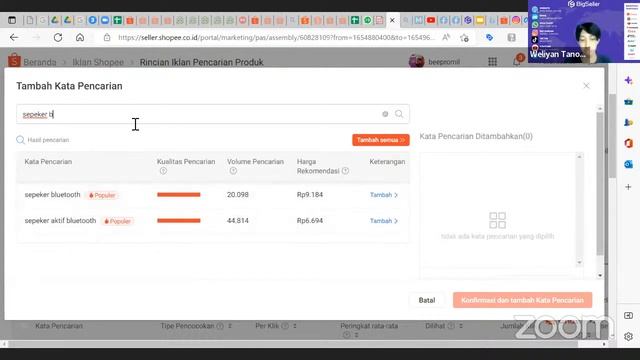Screen dimensions: 640x360
Task: Open the notification bell in Shopee header
Action: pyautogui.click(x=517, y=62)
